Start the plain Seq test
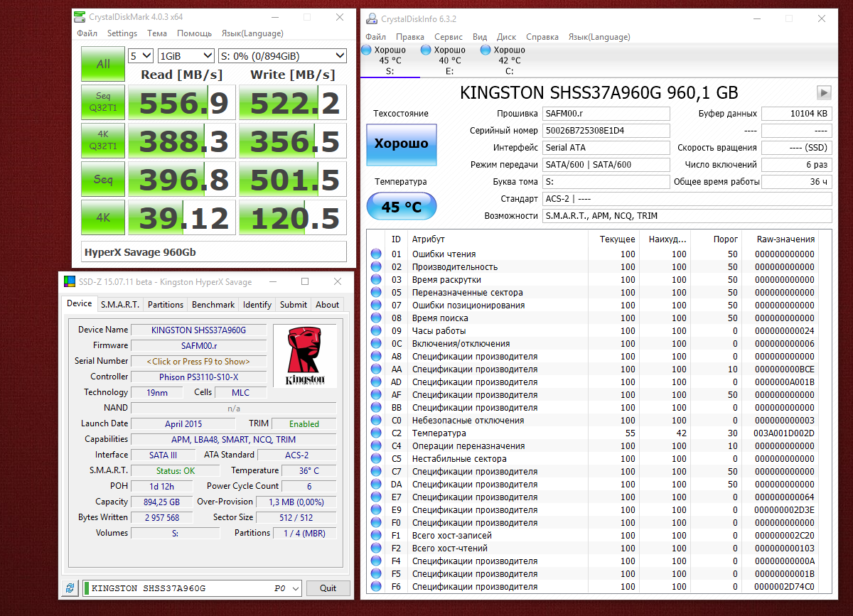Image resolution: width=853 pixels, height=616 pixels. point(103,180)
